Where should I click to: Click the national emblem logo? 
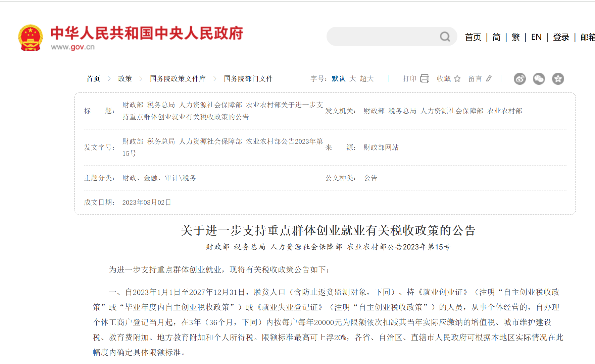[31, 38]
